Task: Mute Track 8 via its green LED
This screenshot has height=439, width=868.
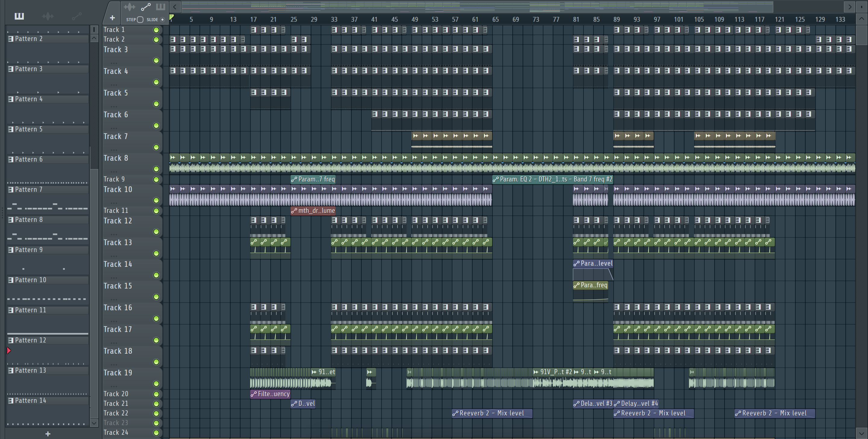Action: [156, 169]
